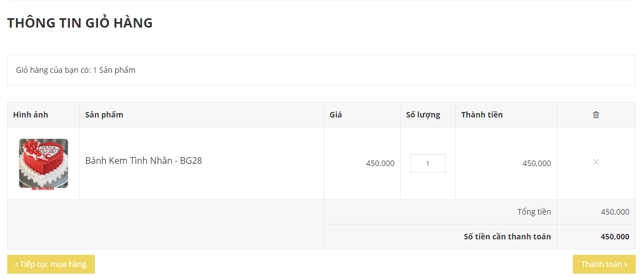644x278 pixels.
Task: Click the trash icon in the table header
Action: (595, 115)
